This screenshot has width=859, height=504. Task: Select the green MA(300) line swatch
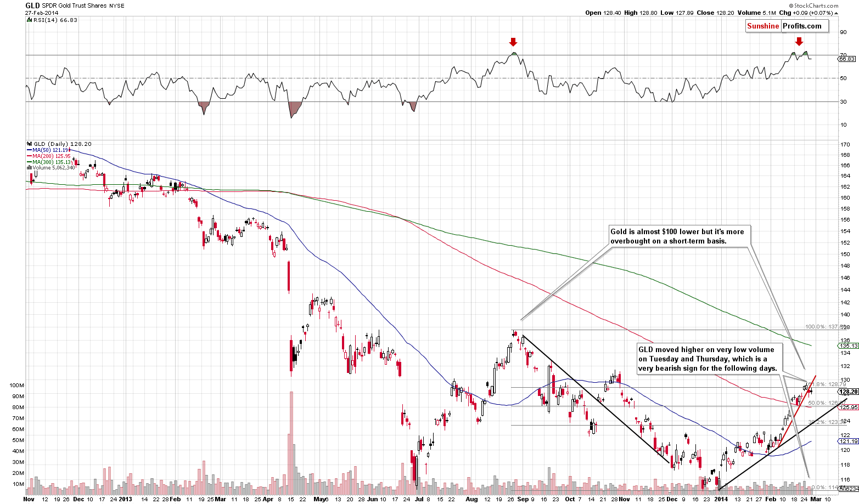(29, 162)
